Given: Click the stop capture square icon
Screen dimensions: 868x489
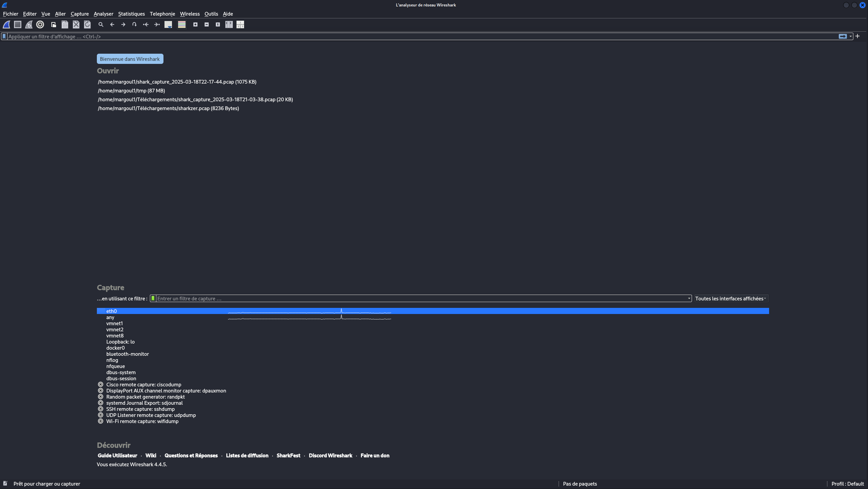Looking at the screenshot, I should pos(18,24).
